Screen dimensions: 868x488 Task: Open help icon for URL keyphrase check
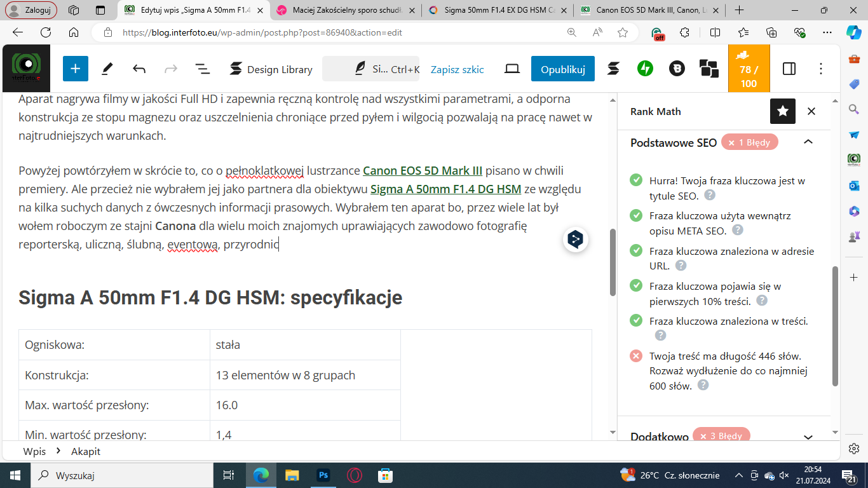681,266
